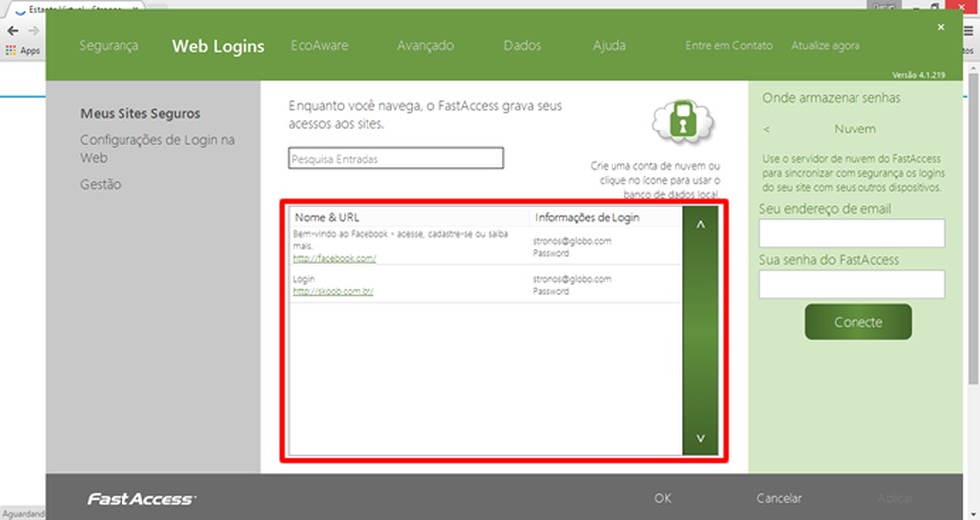Click Entre em Contato link

point(729,45)
